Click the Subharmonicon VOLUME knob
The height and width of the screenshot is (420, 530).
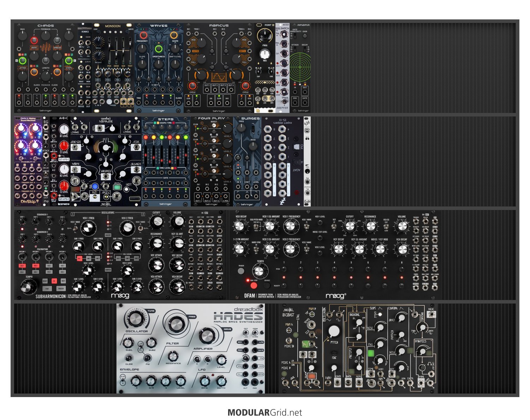tap(177, 222)
